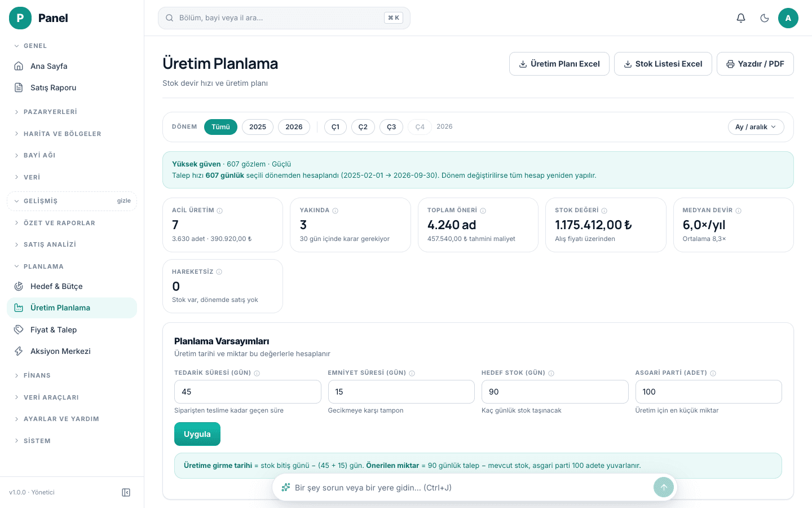Click the Yakında info icon

click(x=335, y=211)
